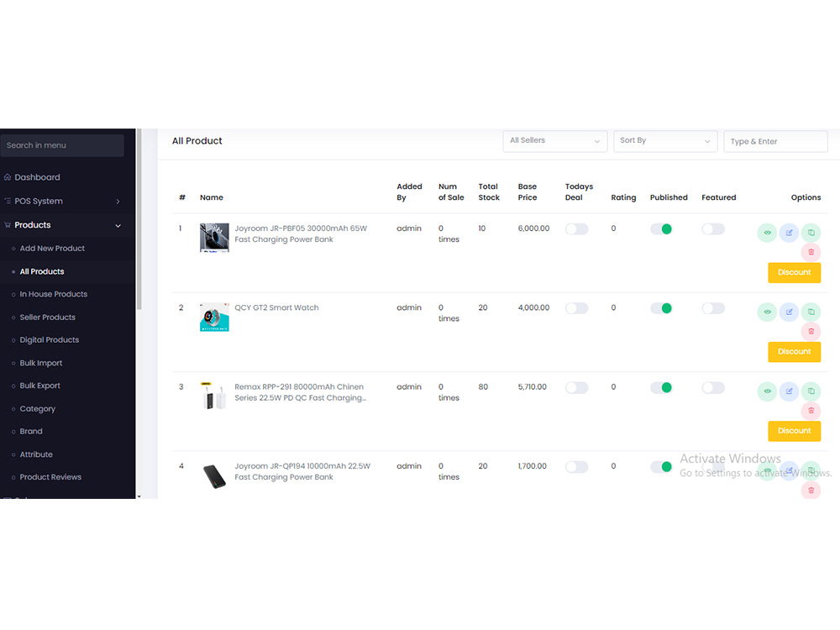840x630 pixels.
Task: Toggle Featured for QCY GT2 Smart Watch
Action: pos(713,308)
